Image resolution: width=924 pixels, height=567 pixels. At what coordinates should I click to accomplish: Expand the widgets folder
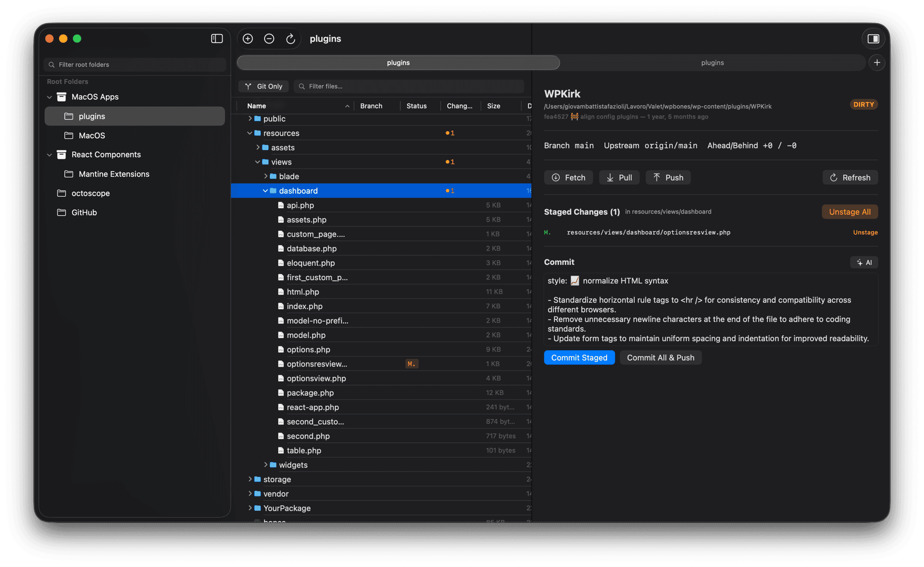pyautogui.click(x=266, y=464)
